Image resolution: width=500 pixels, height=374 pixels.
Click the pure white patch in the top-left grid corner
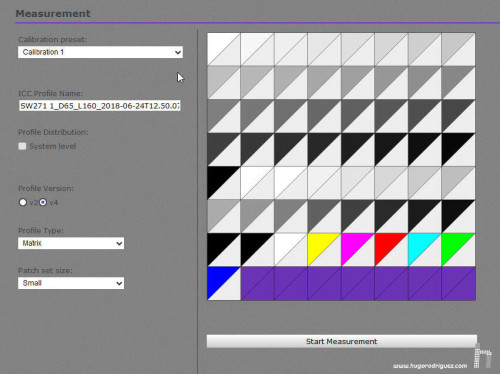click(x=224, y=49)
